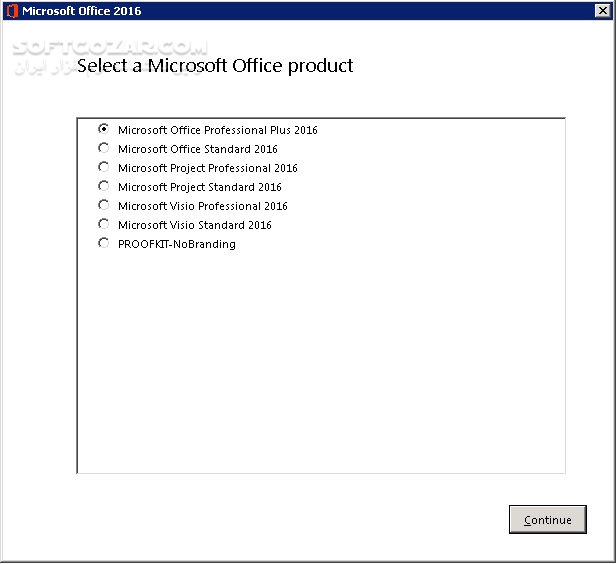Click the 'Microsoft Office Standard 2016' label text
This screenshot has width=616, height=564.
[x=198, y=149]
